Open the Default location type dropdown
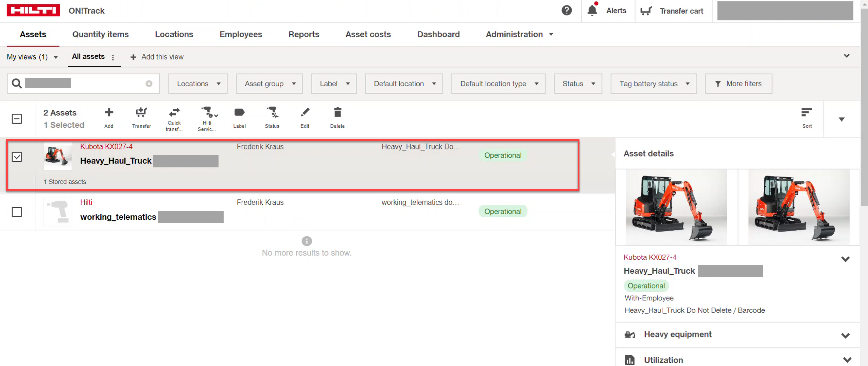This screenshot has height=366, width=868. 498,84
